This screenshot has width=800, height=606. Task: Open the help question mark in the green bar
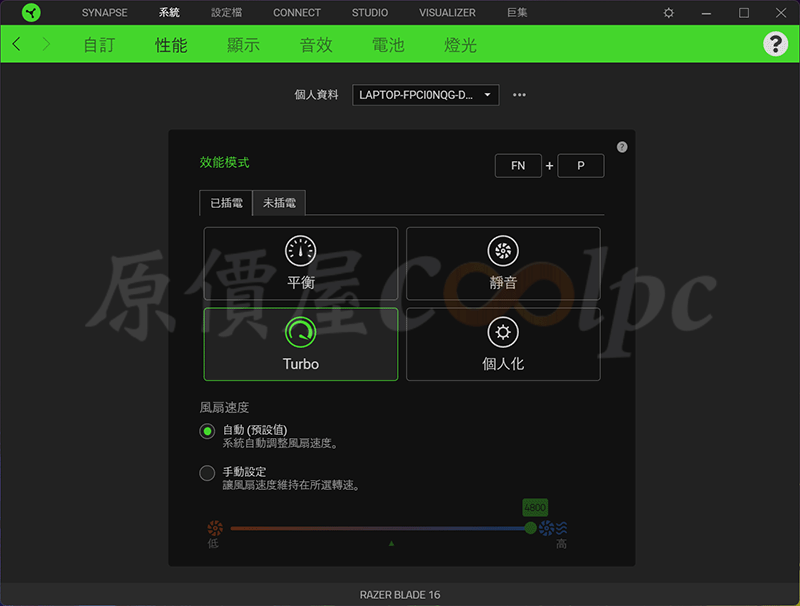click(x=775, y=44)
